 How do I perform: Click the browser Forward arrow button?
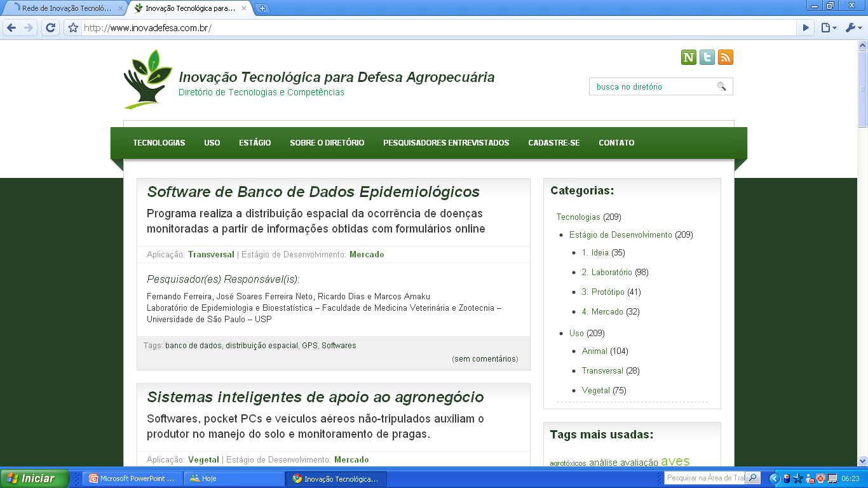[29, 28]
